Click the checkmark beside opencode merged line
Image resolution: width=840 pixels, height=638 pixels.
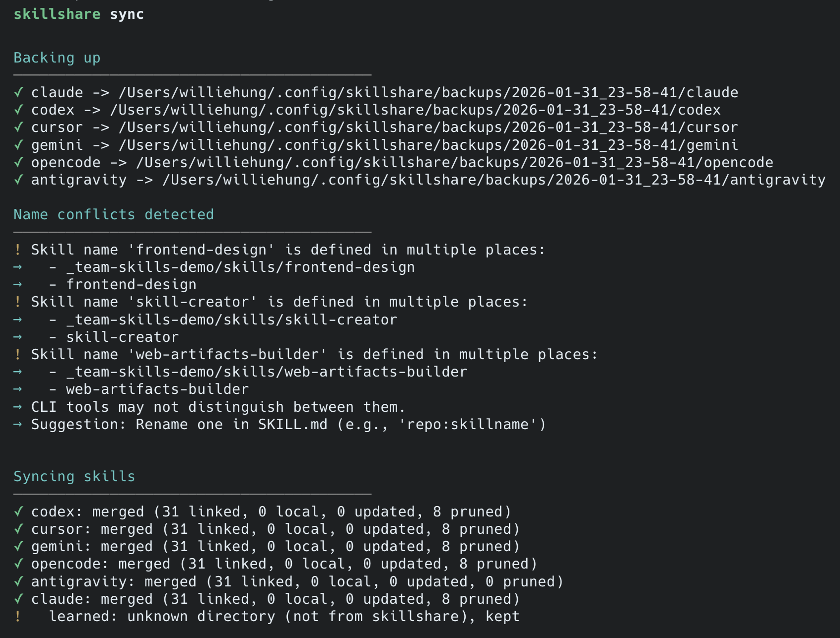coord(18,564)
